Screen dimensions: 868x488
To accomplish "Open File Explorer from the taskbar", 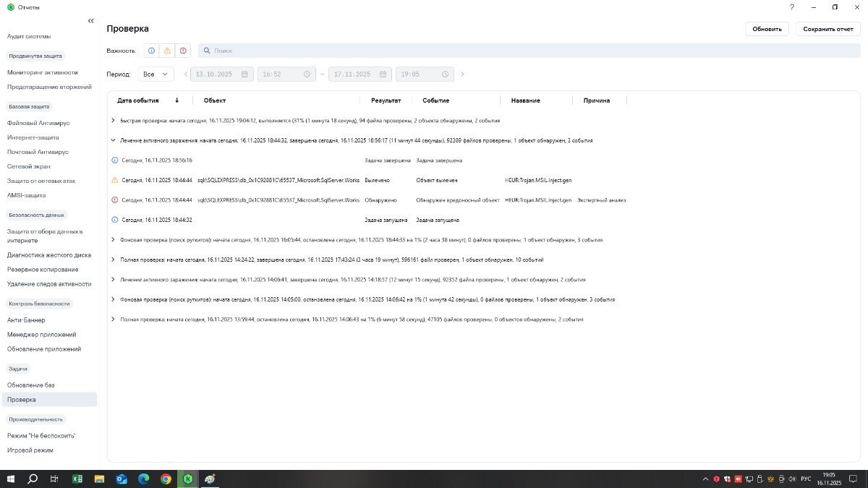I will [x=100, y=479].
